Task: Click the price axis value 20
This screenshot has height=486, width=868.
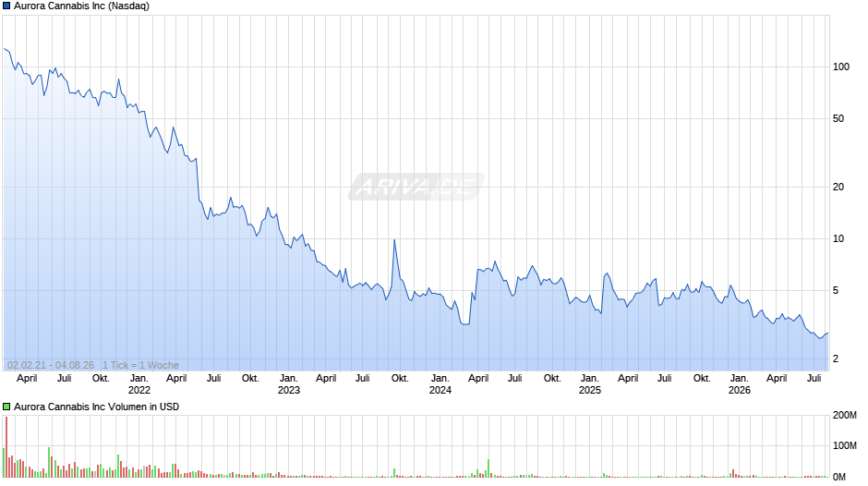Action: point(838,187)
